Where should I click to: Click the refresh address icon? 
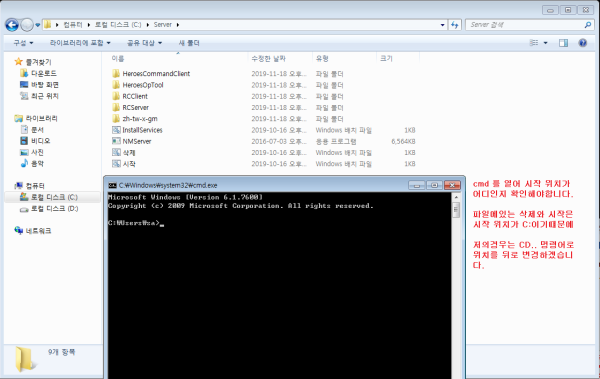[454, 25]
